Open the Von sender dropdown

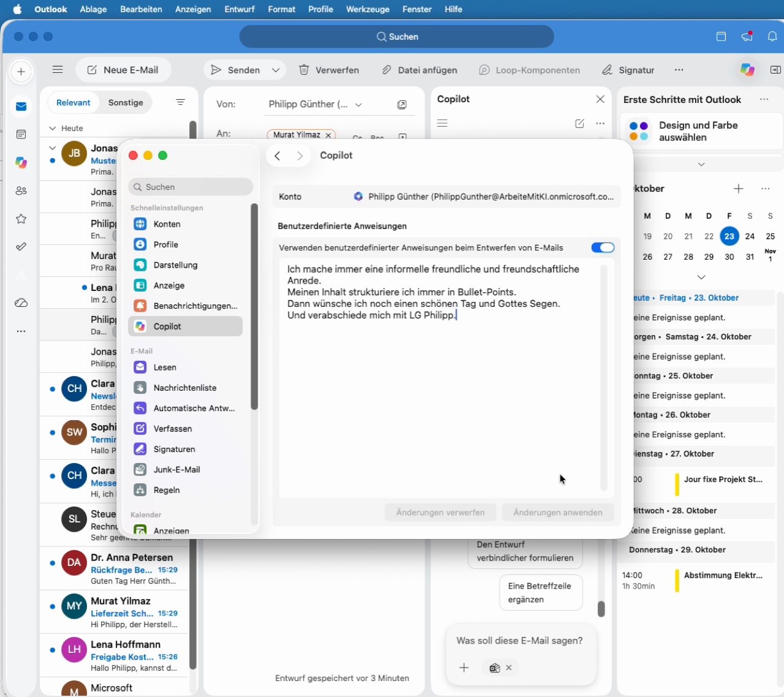[x=359, y=105]
